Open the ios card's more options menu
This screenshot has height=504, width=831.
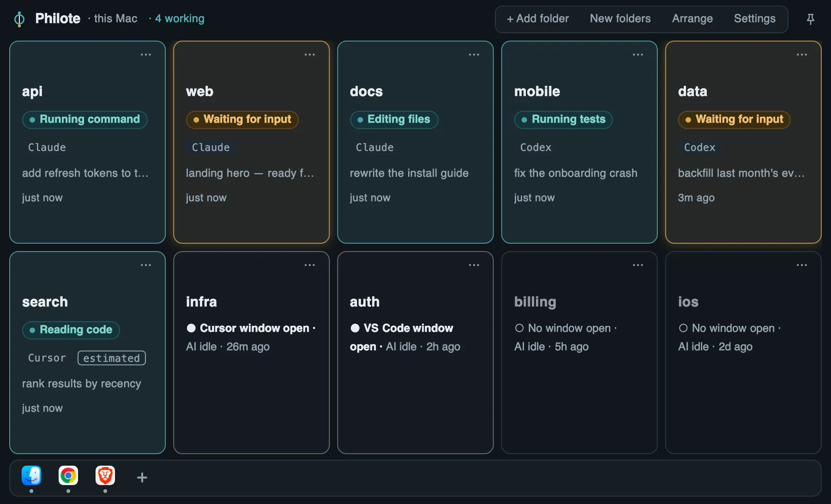click(x=802, y=265)
